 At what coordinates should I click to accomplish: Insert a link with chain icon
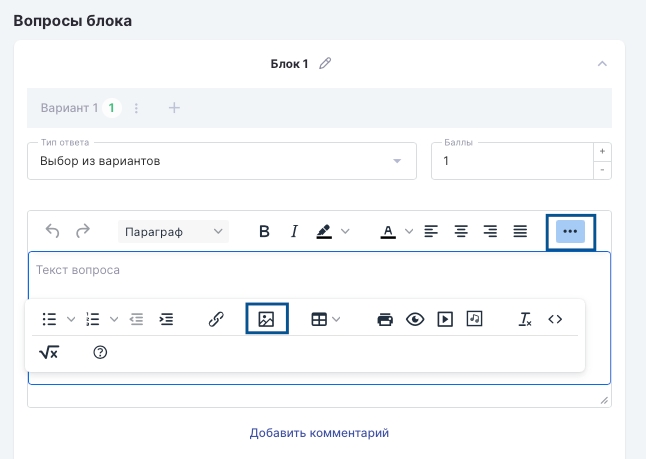coord(216,319)
